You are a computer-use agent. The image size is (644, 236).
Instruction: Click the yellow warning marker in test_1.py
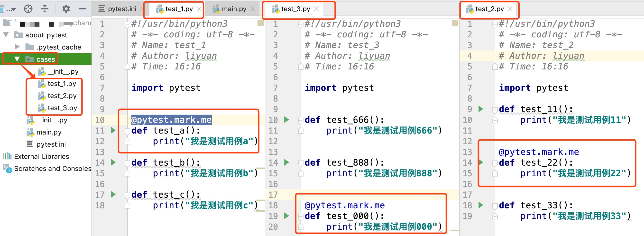pos(260,23)
